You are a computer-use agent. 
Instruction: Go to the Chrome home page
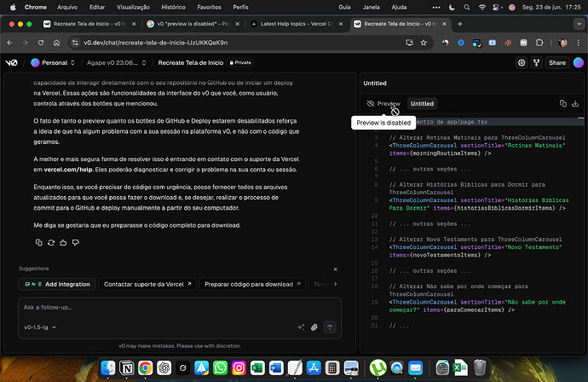coord(56,43)
